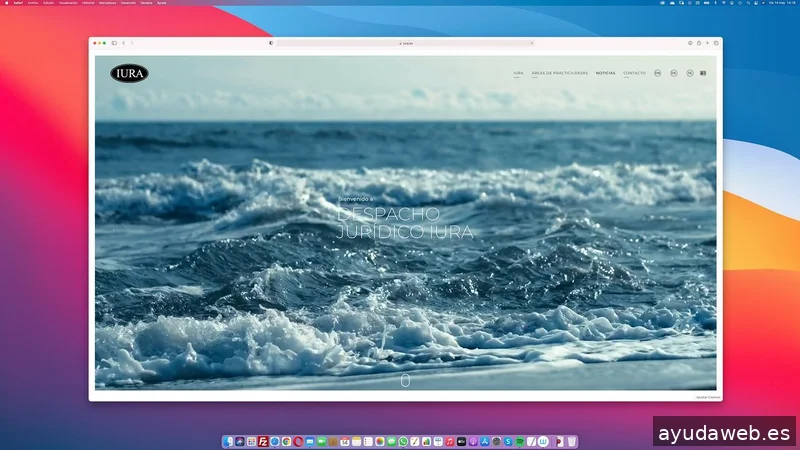
Task: Open the Safari menu in the menu bar
Action: click(18, 3)
